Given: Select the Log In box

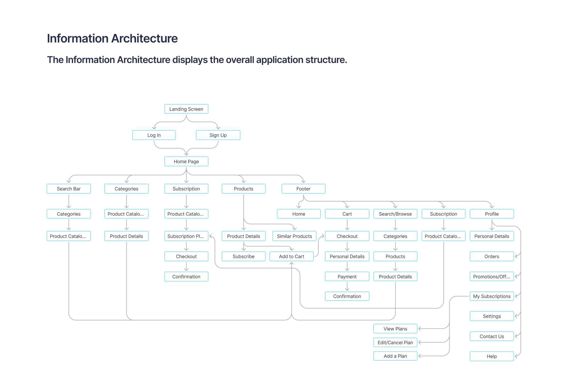Looking at the screenshot, I should [154, 135].
